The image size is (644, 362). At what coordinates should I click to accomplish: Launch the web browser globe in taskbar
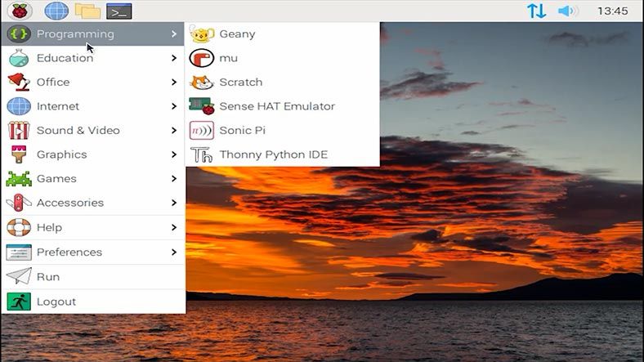(x=56, y=11)
